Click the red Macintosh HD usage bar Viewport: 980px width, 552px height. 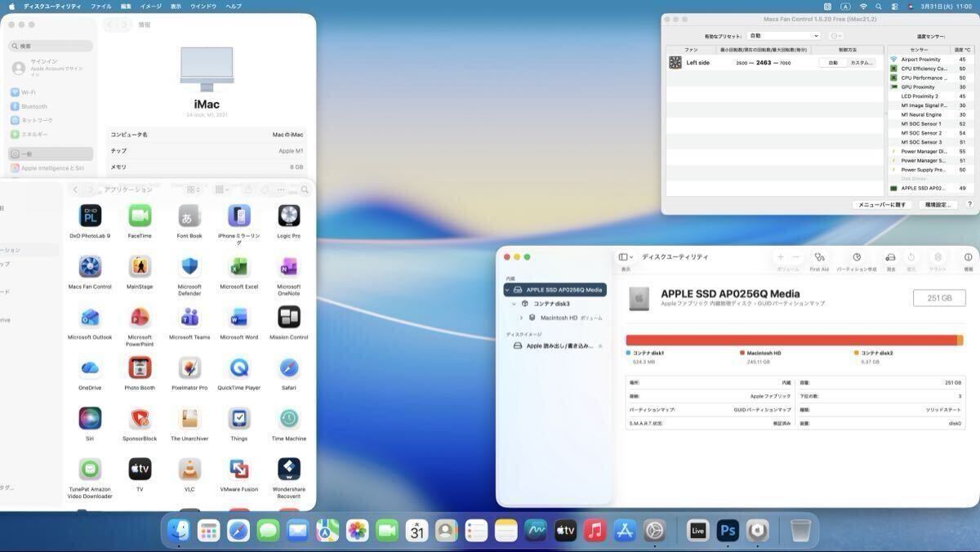[x=791, y=340]
